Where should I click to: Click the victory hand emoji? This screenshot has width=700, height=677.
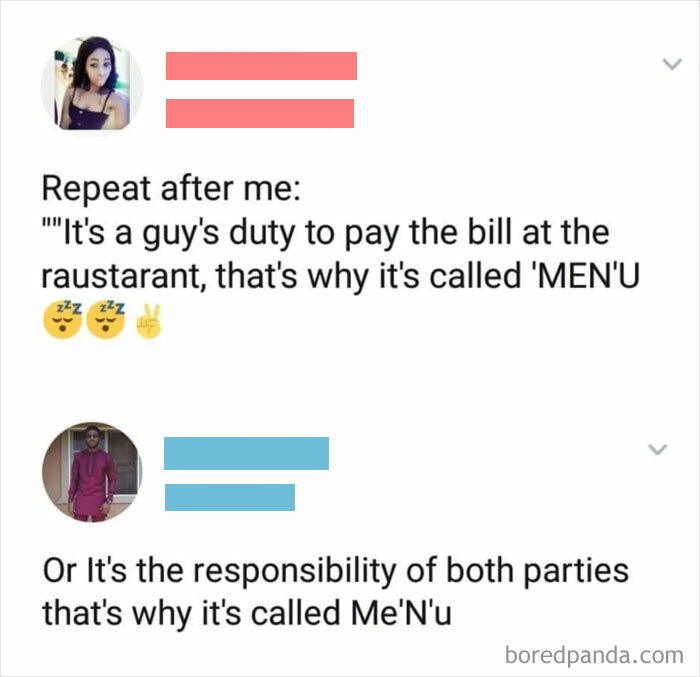coord(149,322)
